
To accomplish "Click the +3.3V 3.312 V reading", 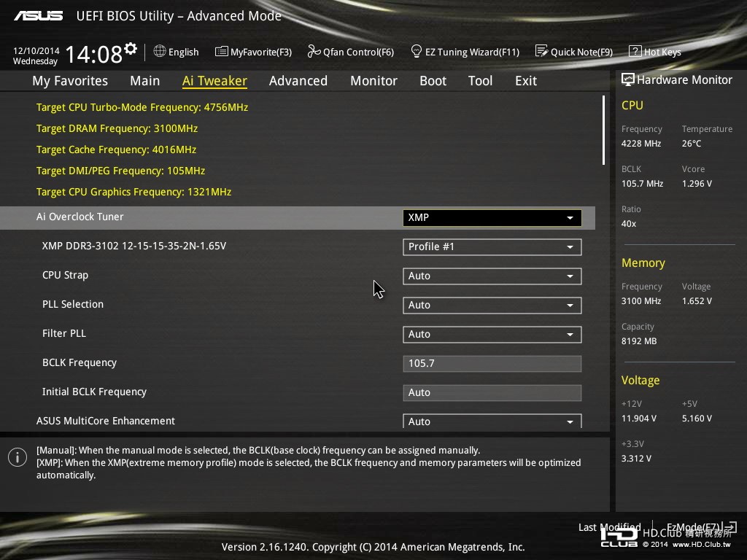I will click(x=636, y=458).
